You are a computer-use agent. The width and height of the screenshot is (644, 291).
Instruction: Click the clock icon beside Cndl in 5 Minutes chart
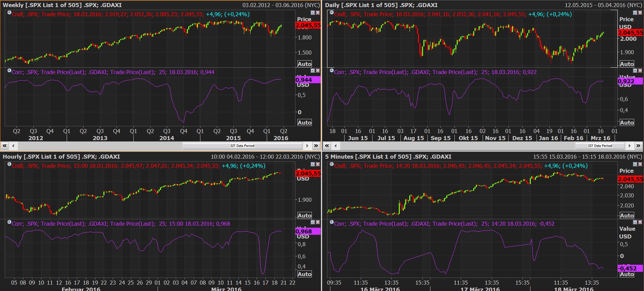pos(331,164)
